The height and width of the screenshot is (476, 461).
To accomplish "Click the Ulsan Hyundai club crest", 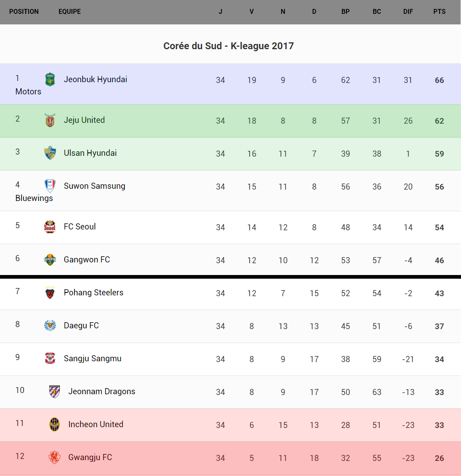I will (x=50, y=153).
